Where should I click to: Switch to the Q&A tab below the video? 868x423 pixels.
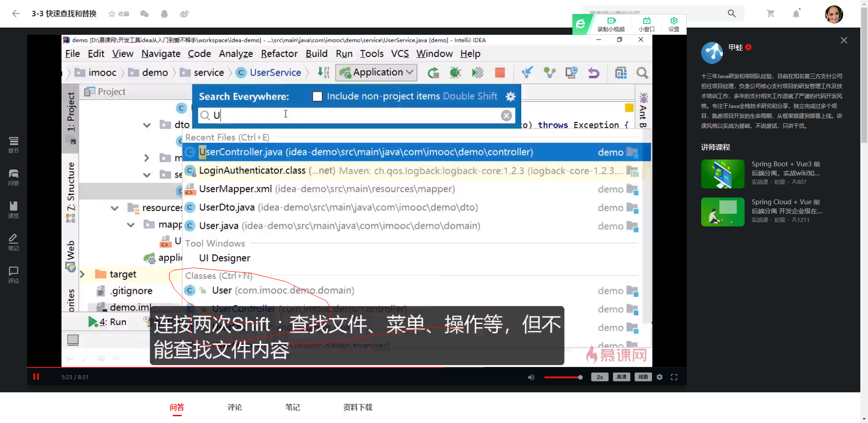coord(177,407)
